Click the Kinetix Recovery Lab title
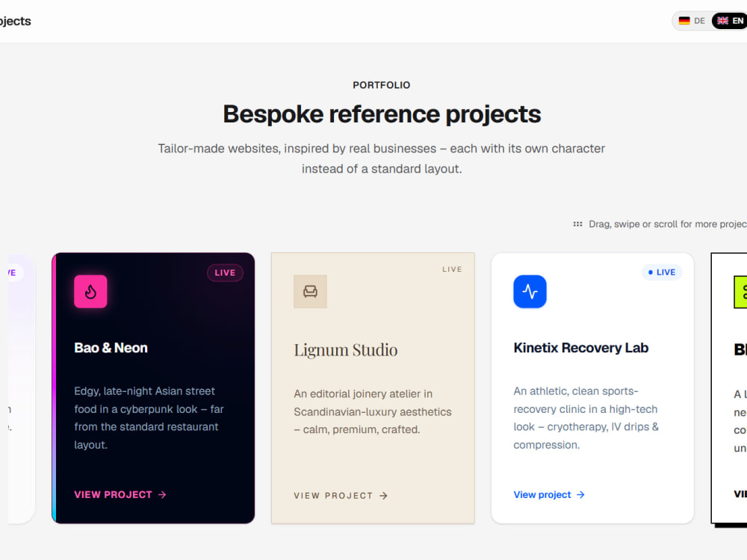 coord(580,348)
